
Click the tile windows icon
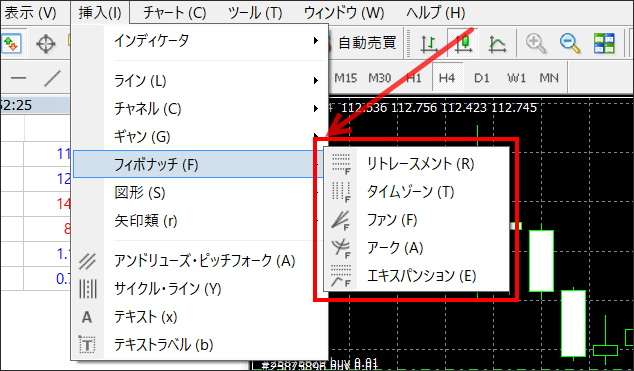[x=604, y=43]
